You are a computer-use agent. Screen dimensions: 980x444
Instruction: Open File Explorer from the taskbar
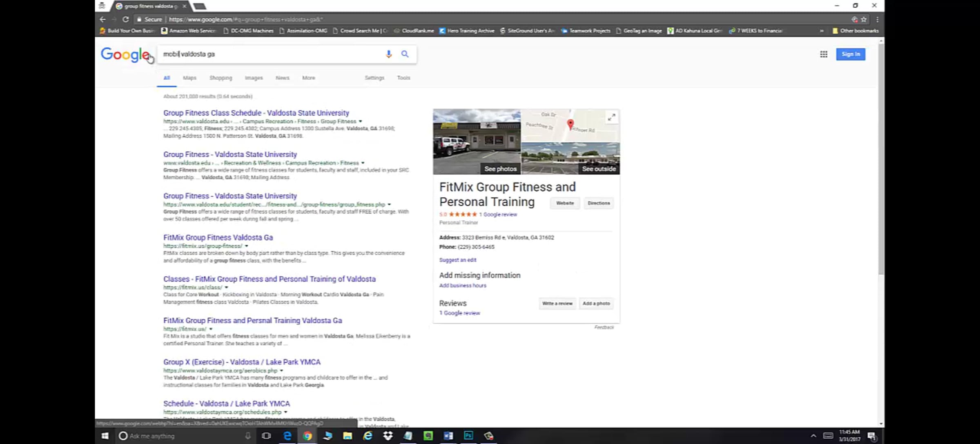[347, 436]
